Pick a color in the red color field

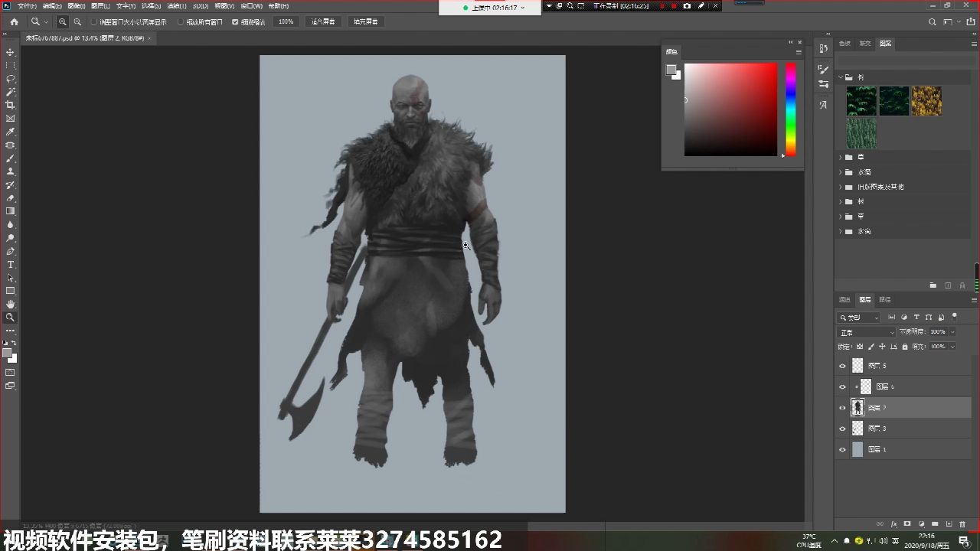(x=730, y=109)
